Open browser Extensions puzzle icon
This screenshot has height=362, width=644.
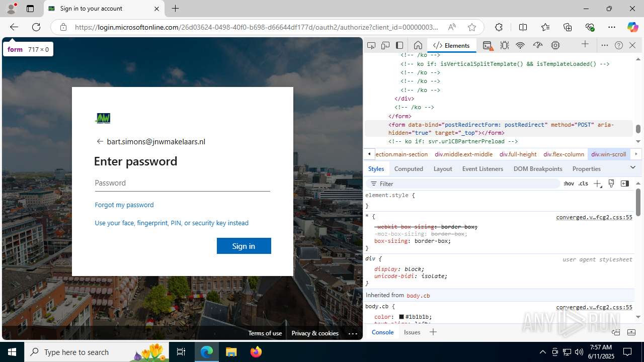tap(499, 27)
